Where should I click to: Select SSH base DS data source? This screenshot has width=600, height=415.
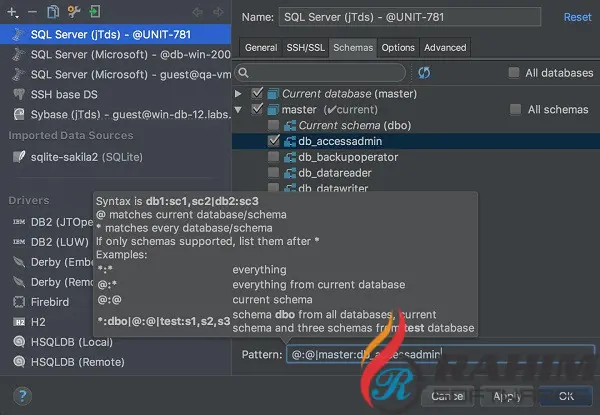pos(115,94)
